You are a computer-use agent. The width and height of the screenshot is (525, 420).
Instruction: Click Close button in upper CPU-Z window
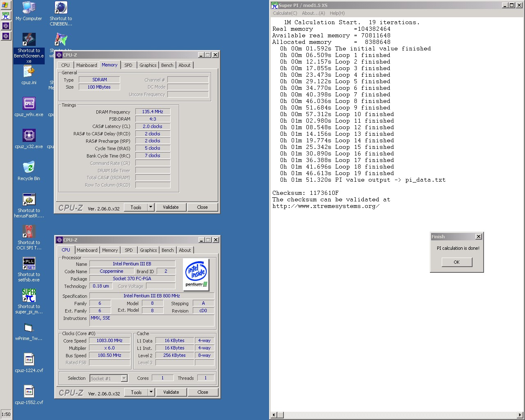point(202,207)
